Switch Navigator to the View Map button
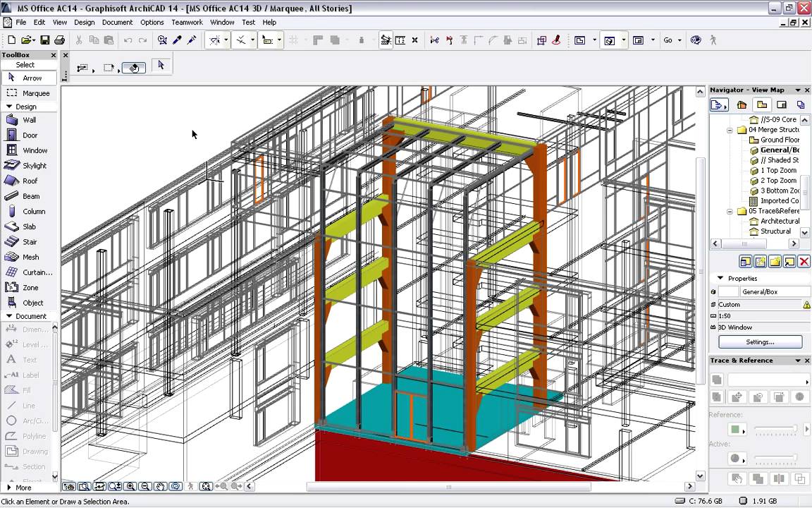Screen dimensions: 812x508 762,104
